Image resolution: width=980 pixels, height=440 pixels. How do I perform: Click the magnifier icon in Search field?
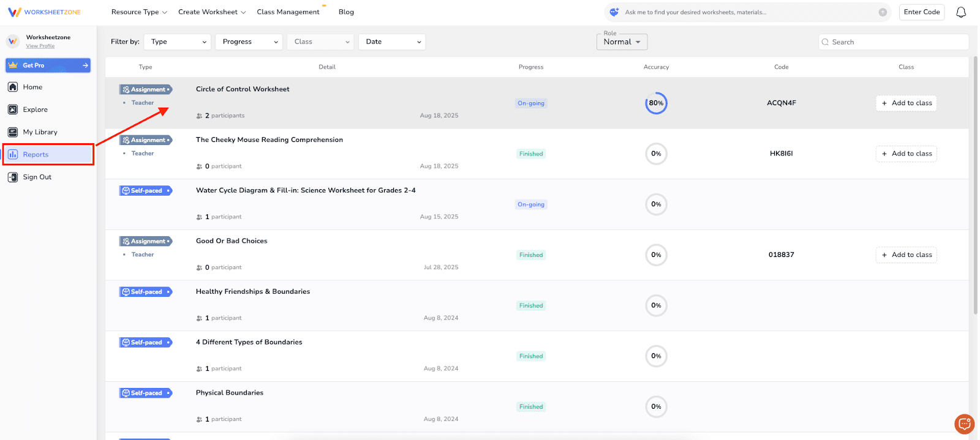(826, 42)
